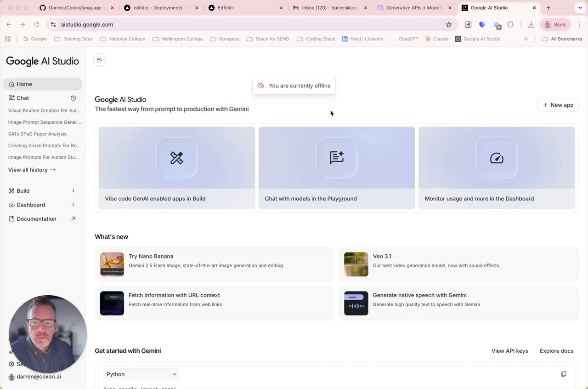588x389 pixels.
Task: Open Image Prompts For Autism chat item
Action: [x=44, y=157]
